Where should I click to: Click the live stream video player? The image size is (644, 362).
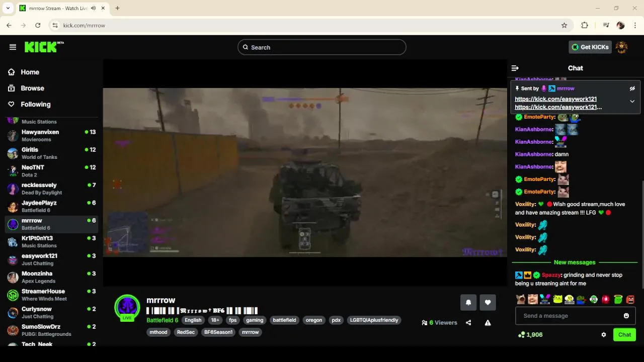(x=305, y=172)
